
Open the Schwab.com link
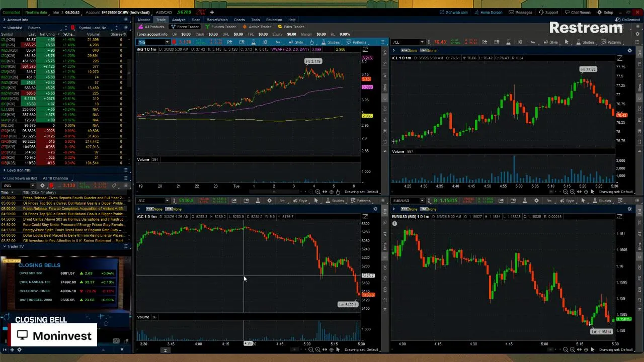454,12
